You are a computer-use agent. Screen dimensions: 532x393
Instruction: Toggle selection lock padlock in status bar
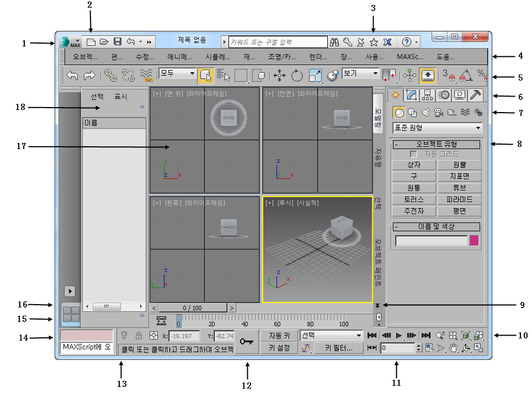(139, 336)
